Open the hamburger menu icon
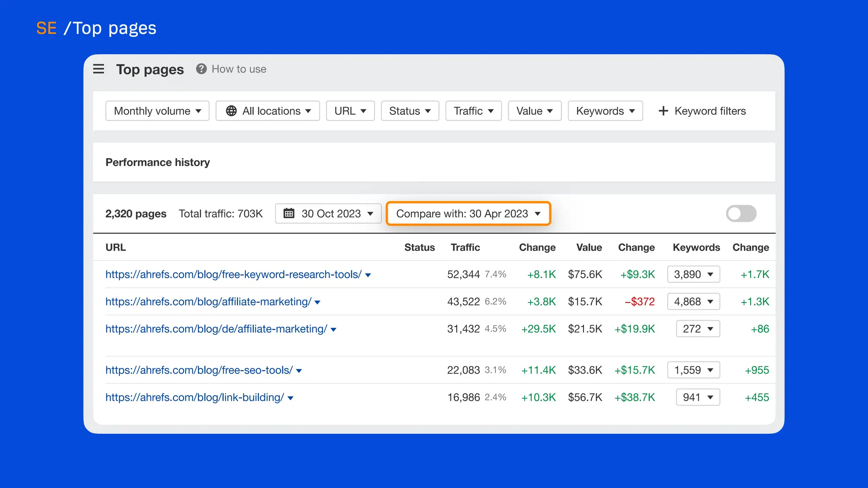The width and height of the screenshot is (868, 488). click(98, 69)
